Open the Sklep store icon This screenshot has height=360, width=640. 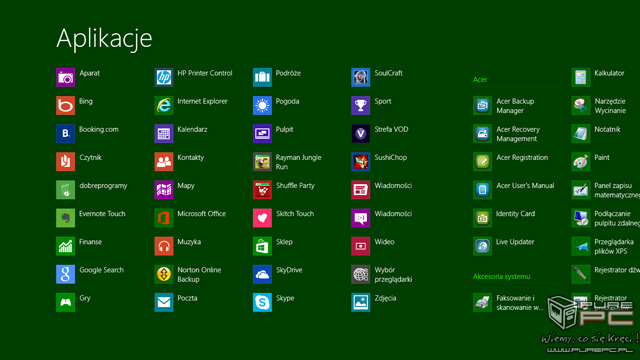coord(262,246)
